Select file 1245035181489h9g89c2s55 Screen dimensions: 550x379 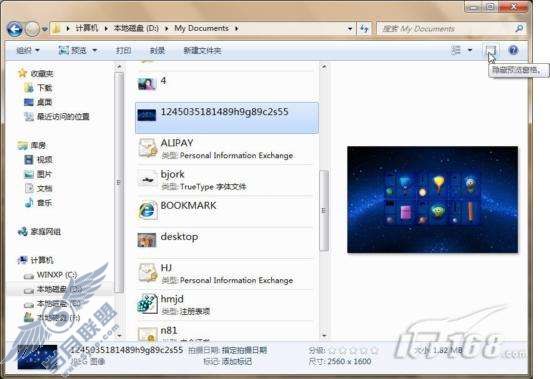pyautogui.click(x=227, y=118)
